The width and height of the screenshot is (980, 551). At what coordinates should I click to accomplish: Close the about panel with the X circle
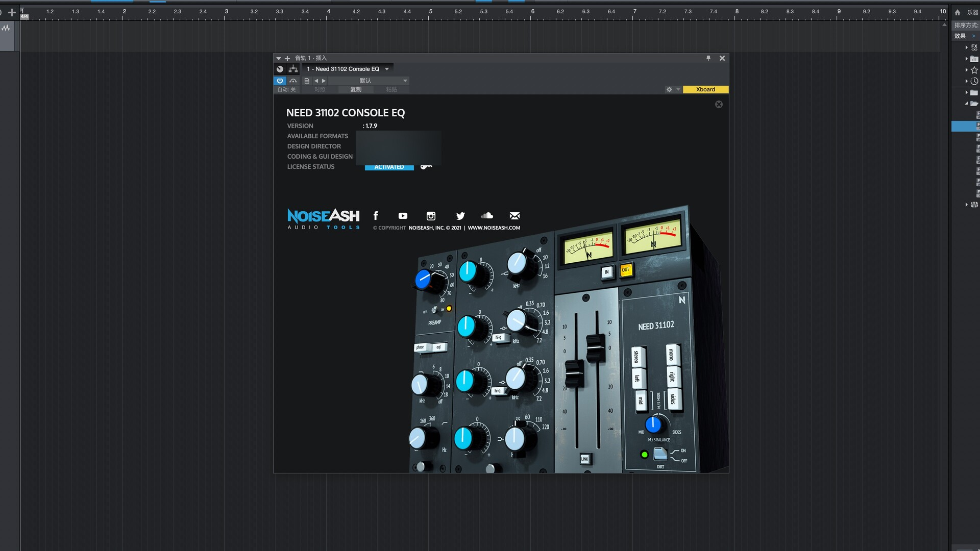(x=719, y=105)
